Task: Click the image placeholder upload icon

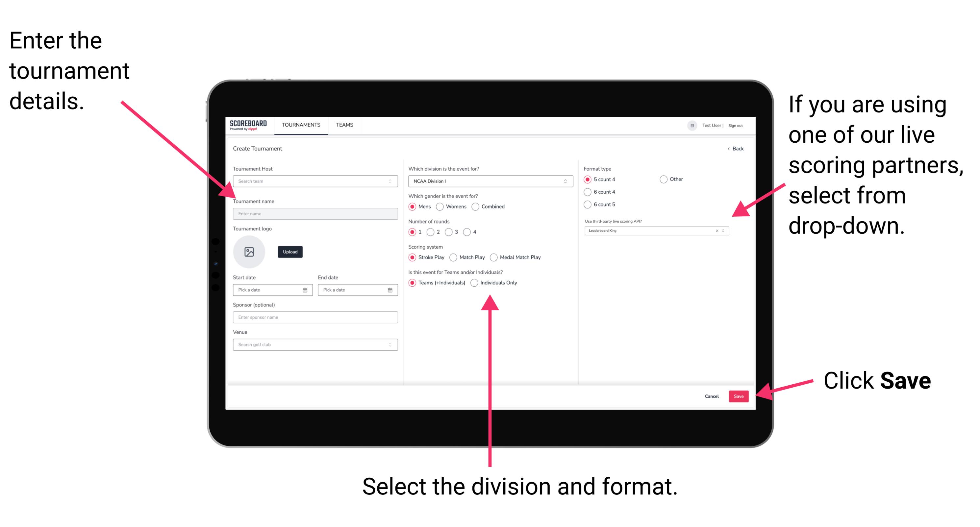Action: [x=250, y=251]
